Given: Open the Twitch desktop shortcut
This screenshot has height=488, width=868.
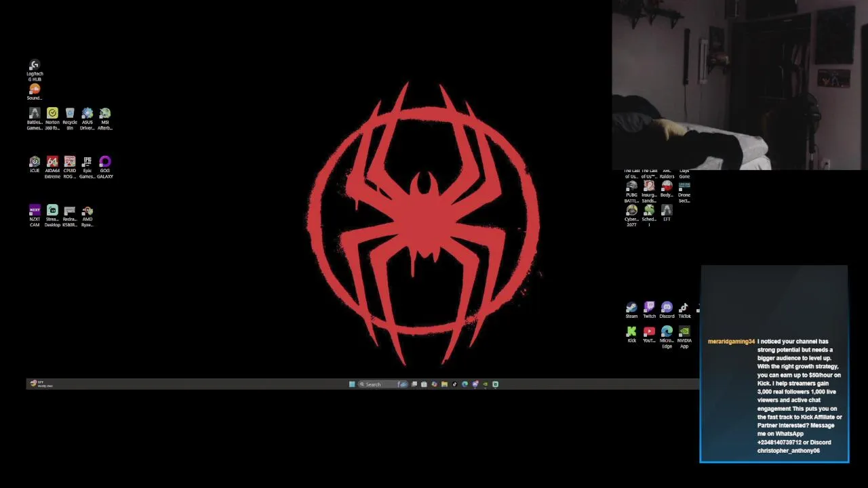Looking at the screenshot, I should (649, 310).
